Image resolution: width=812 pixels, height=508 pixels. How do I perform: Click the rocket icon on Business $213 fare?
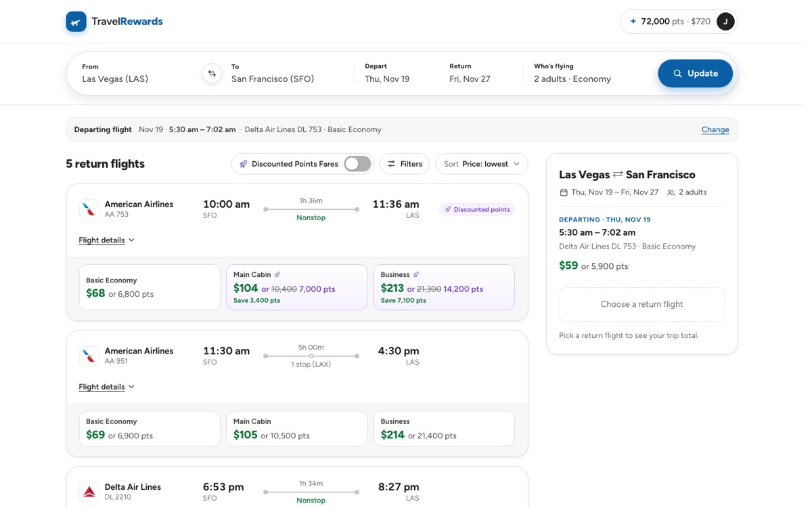coord(416,275)
